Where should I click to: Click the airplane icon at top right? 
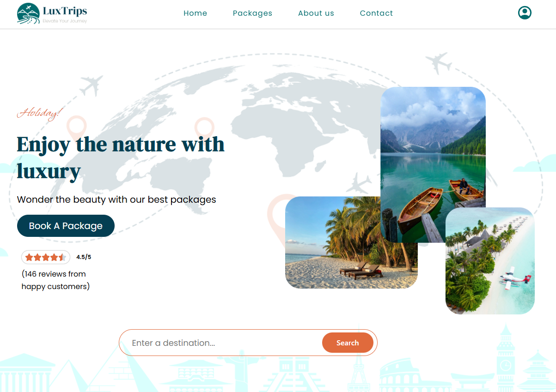click(x=439, y=62)
